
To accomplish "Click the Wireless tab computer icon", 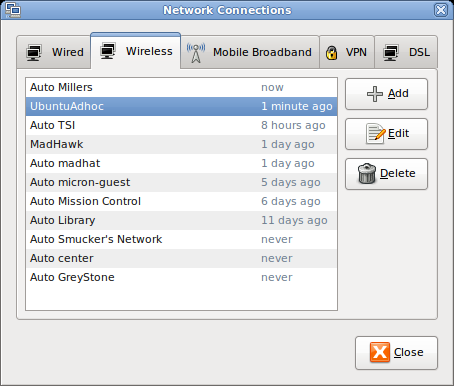I will click(108, 51).
